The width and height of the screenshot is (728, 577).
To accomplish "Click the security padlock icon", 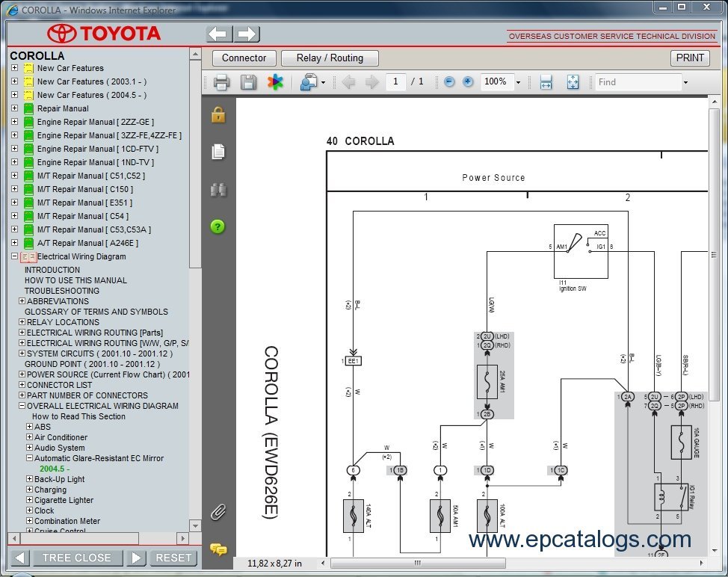I will (218, 114).
